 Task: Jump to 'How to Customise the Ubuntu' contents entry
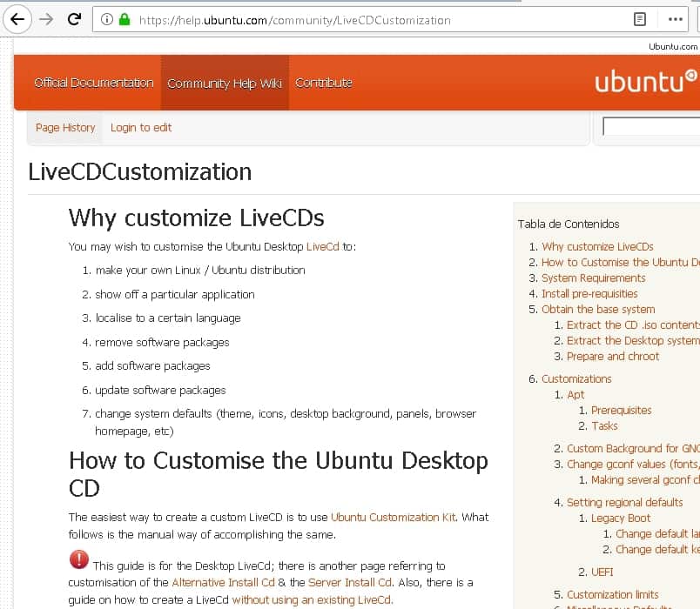click(621, 263)
